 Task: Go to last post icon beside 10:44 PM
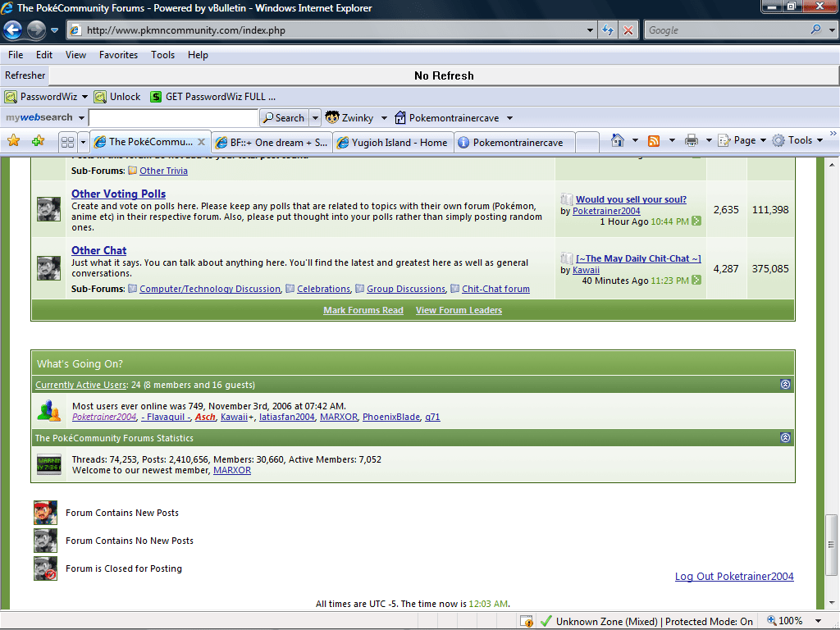click(696, 221)
